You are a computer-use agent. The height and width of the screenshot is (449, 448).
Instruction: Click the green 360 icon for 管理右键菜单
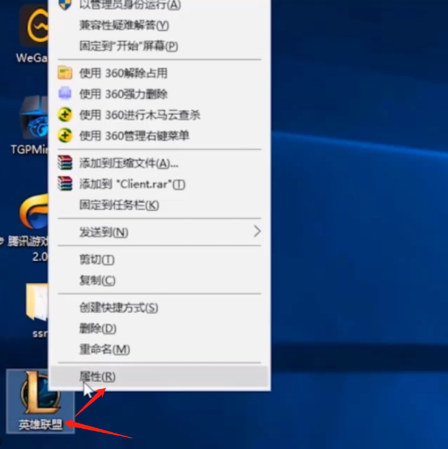(65, 135)
